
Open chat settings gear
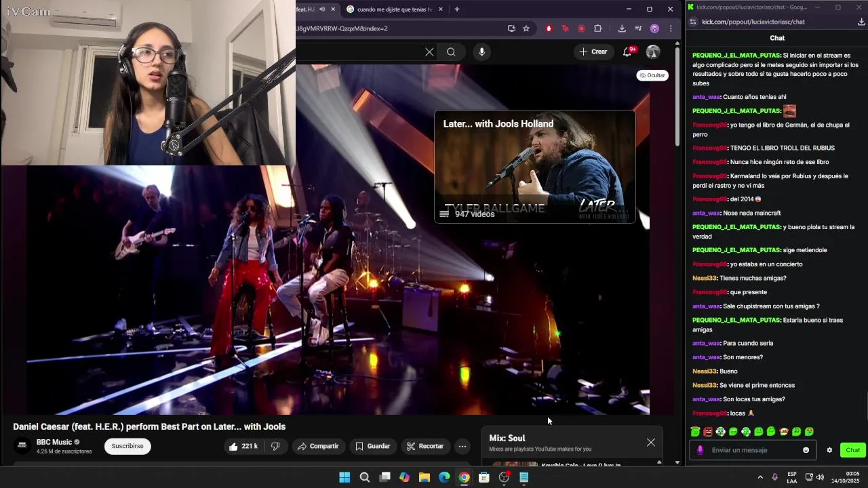click(x=829, y=450)
